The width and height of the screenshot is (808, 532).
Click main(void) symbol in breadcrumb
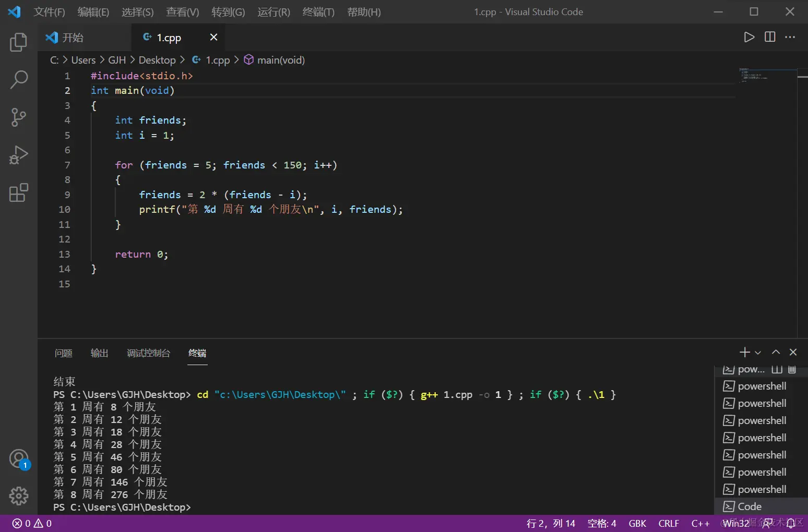coord(280,60)
